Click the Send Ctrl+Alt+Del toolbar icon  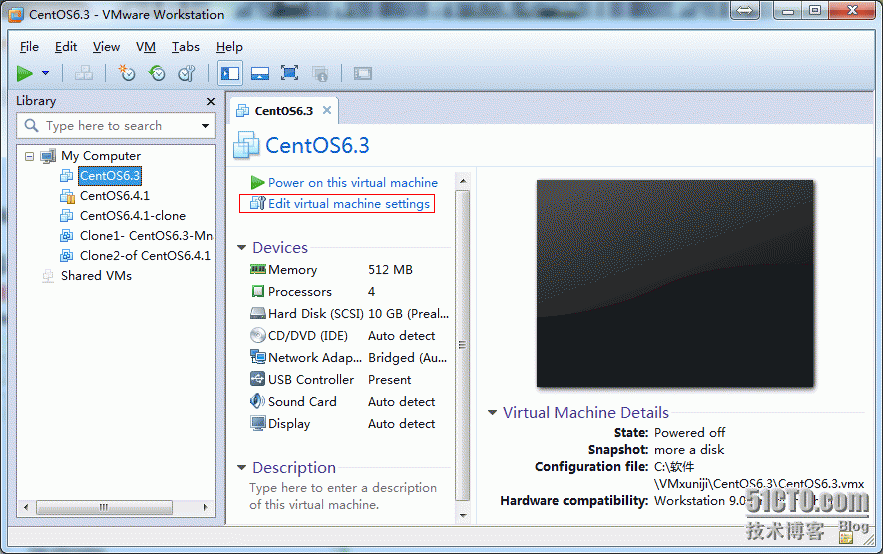pos(84,73)
